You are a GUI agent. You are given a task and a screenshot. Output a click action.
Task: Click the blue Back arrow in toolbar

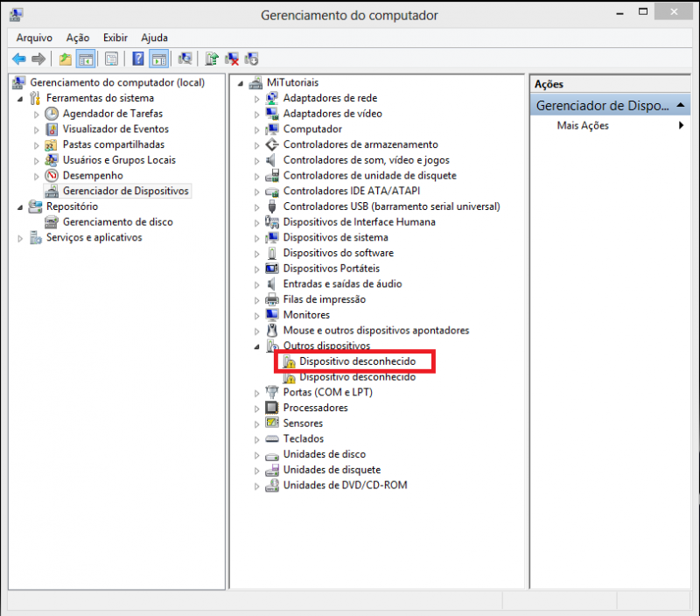click(x=18, y=59)
